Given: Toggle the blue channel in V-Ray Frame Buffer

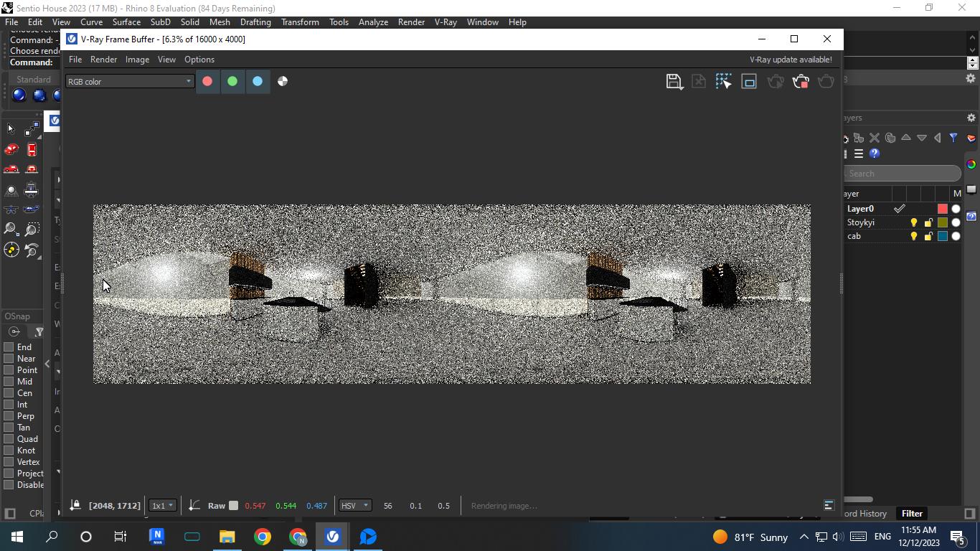Looking at the screenshot, I should click(258, 81).
